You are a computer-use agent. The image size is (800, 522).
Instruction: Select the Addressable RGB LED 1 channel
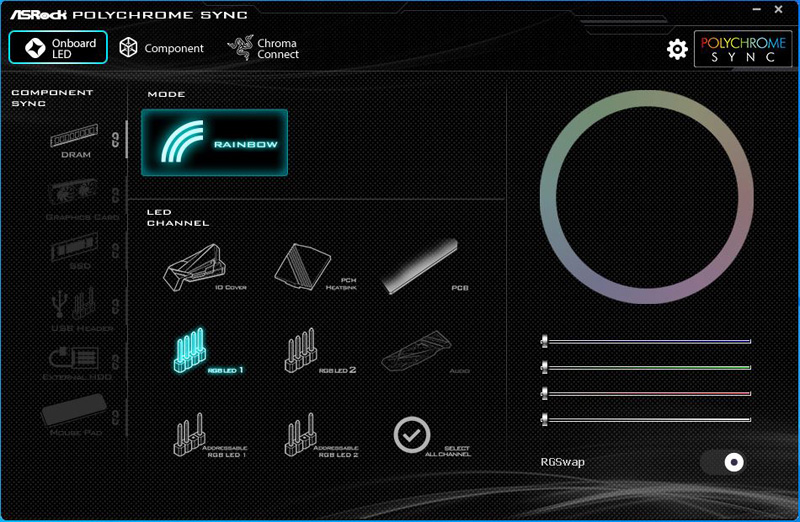210,435
